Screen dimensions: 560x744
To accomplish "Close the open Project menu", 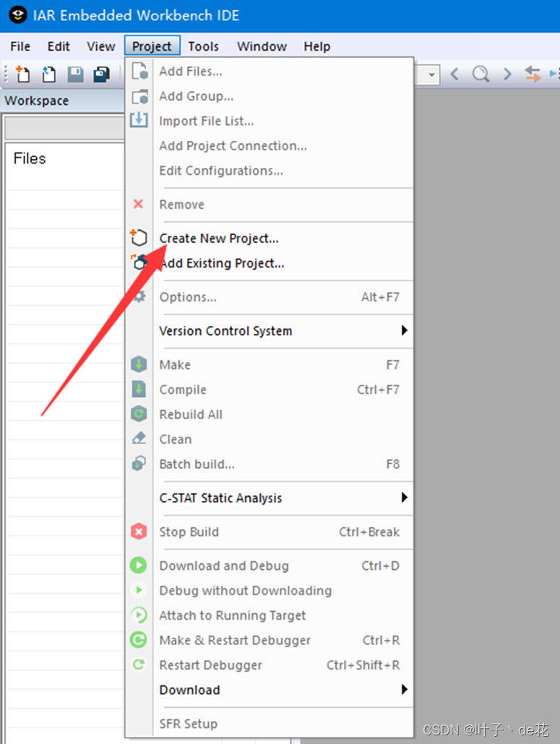I will pyautogui.click(x=152, y=46).
